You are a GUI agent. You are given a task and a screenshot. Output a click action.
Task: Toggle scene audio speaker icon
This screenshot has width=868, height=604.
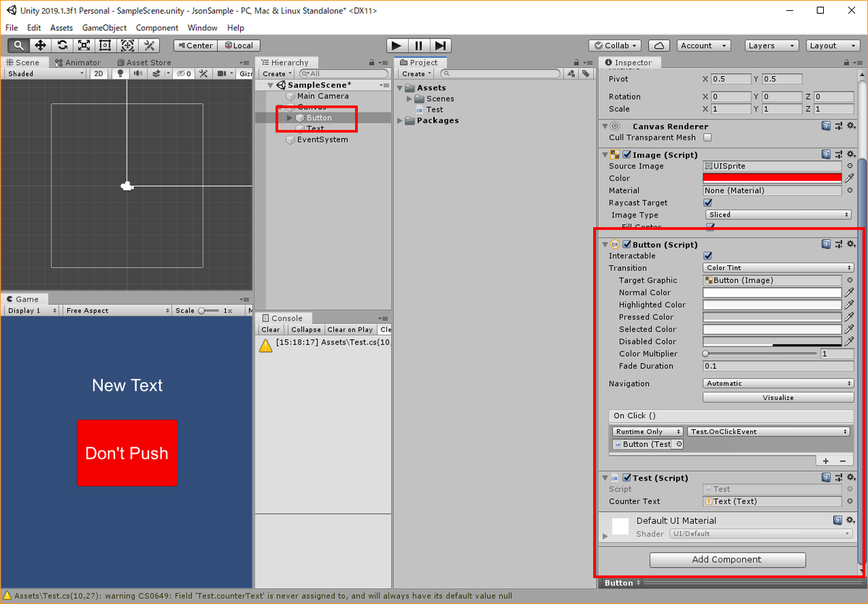[137, 74]
